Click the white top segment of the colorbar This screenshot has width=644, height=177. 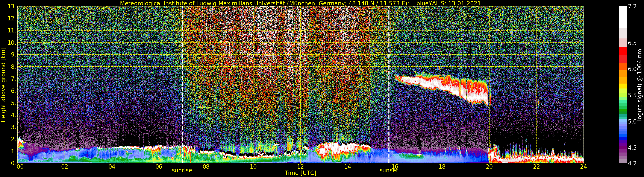point(623,17)
